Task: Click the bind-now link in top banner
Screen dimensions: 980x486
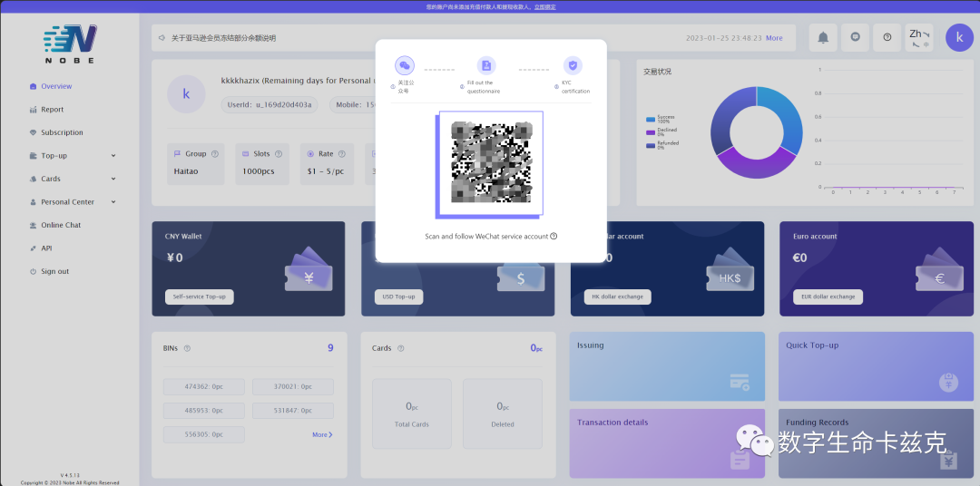Action: tap(545, 7)
